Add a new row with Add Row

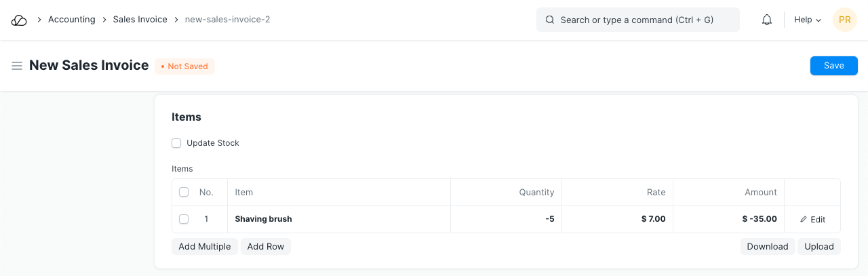coord(265,247)
